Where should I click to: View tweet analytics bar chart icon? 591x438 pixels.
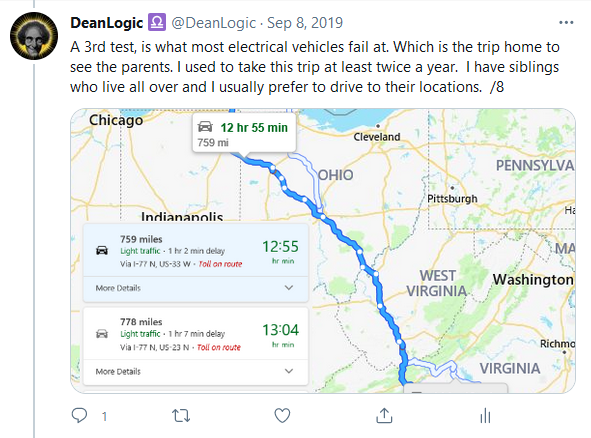(485, 416)
